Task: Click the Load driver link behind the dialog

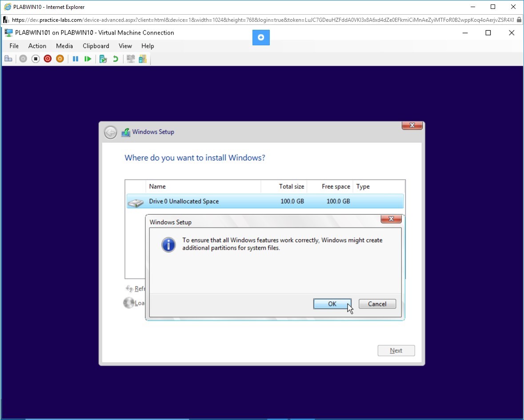Action: tap(134, 303)
